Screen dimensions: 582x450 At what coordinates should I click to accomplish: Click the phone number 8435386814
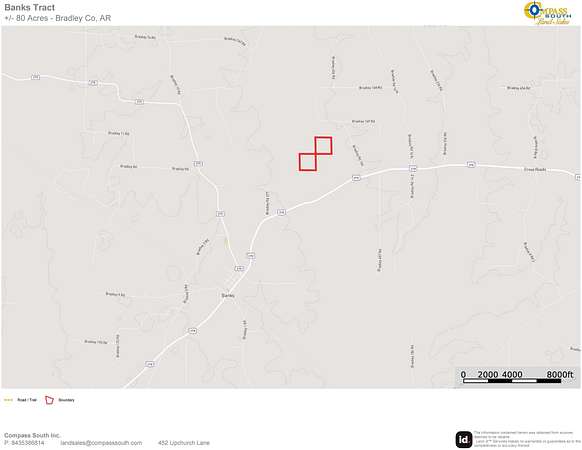pos(27,443)
